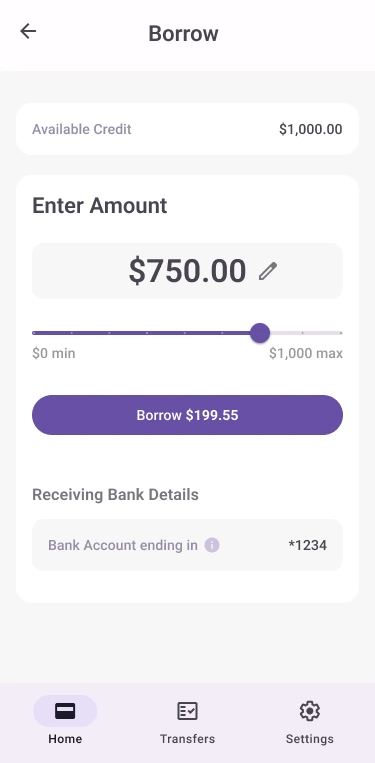Click the slider thumb handle
The height and width of the screenshot is (763, 375).
pyautogui.click(x=260, y=333)
